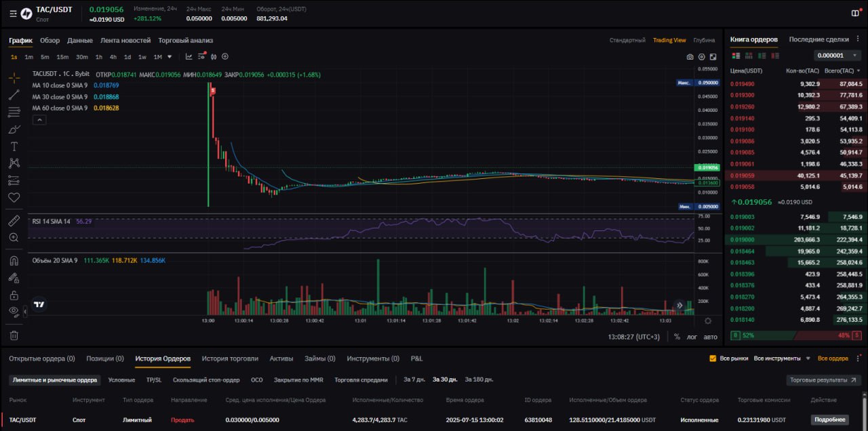Screen dimensions: 868x431
Task: Switch to the Обзор tab
Action: [x=50, y=41]
